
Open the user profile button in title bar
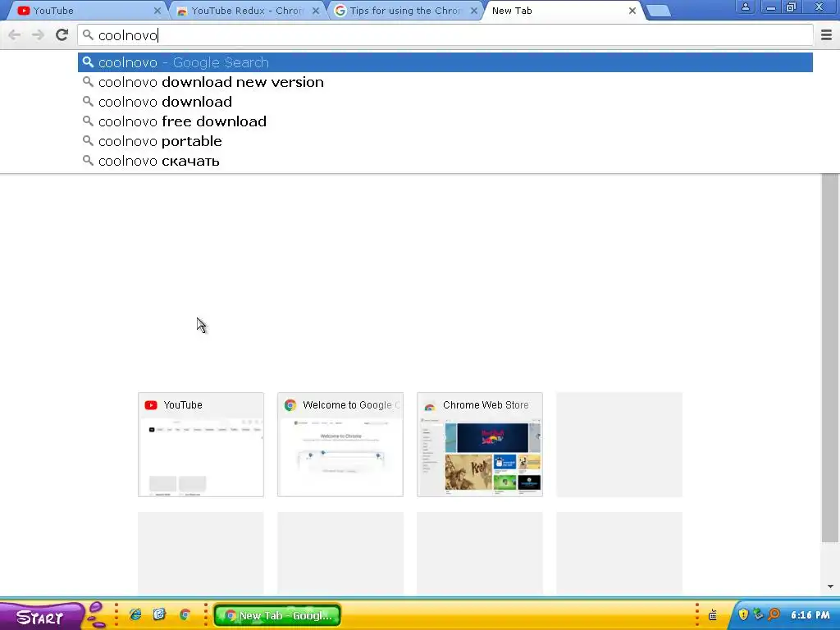coord(745,7)
